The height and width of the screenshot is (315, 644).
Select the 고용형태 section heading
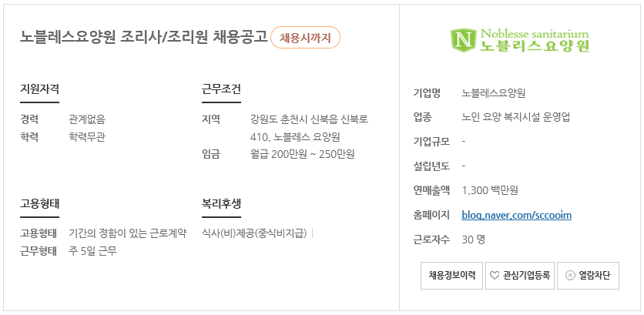40,203
